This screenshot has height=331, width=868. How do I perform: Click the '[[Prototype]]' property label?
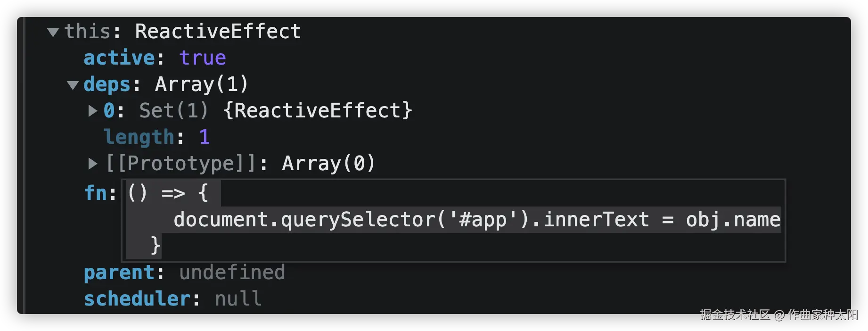180,164
